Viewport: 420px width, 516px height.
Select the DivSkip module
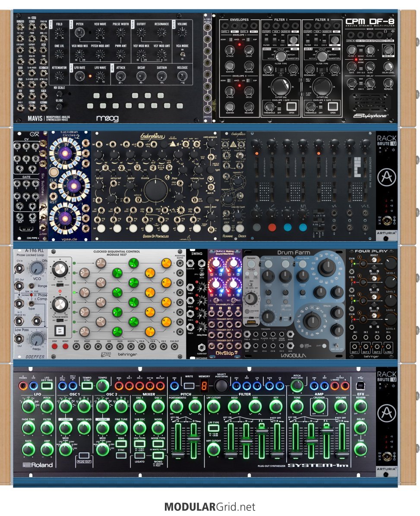pyautogui.click(x=225, y=304)
